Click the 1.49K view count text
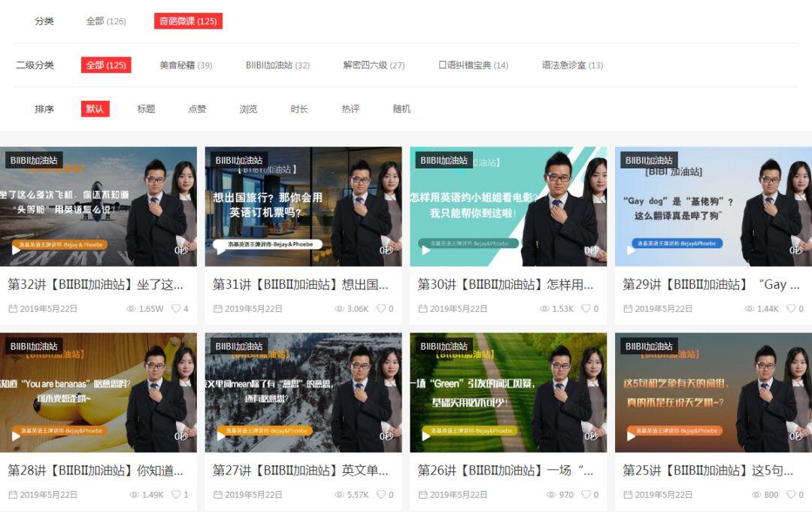Image resolution: width=812 pixels, height=512 pixels. 153,495
